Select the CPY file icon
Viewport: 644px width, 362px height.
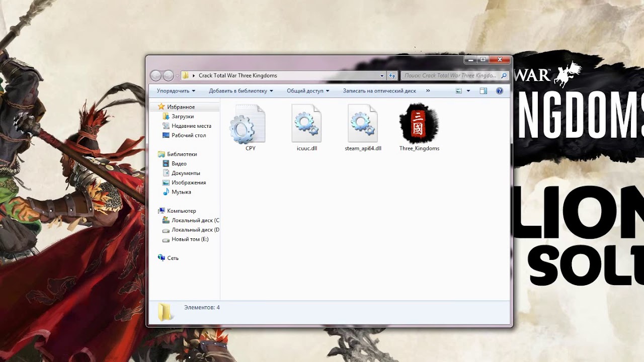click(x=248, y=124)
